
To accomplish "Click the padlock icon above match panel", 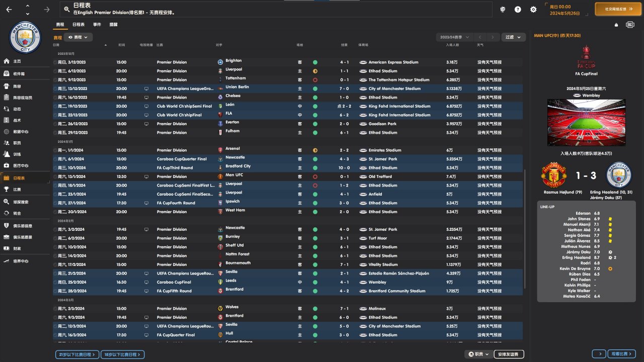I will [616, 25].
